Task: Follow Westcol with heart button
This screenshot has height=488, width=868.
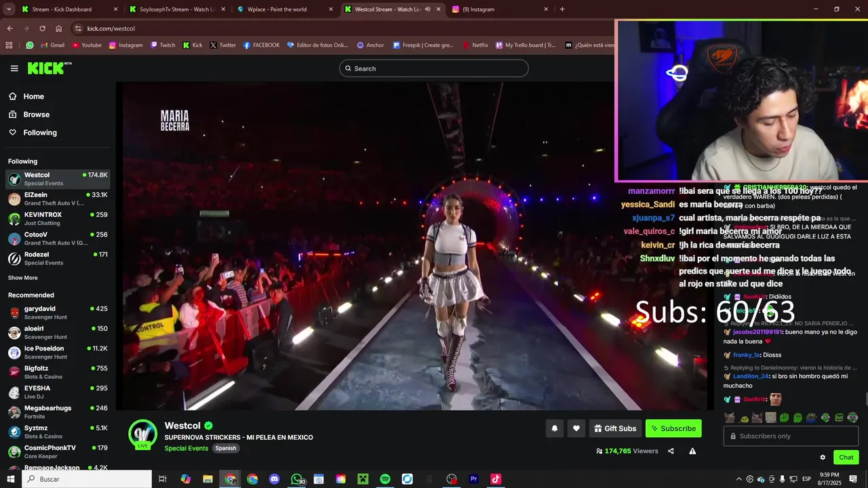Action: point(576,428)
